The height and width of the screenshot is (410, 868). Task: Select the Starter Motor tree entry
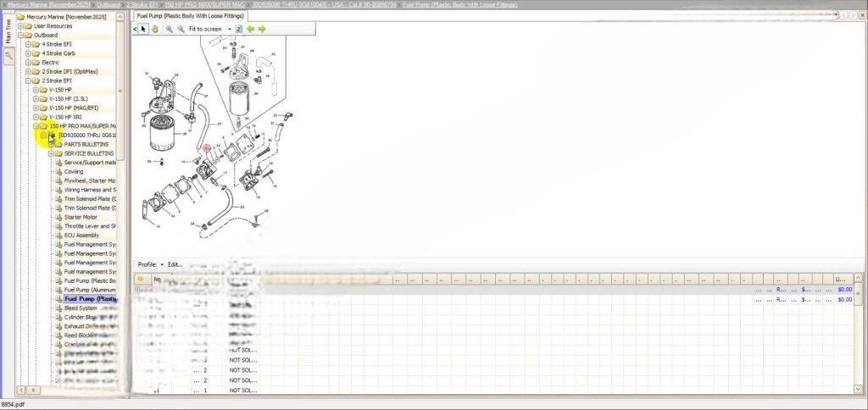click(x=81, y=217)
